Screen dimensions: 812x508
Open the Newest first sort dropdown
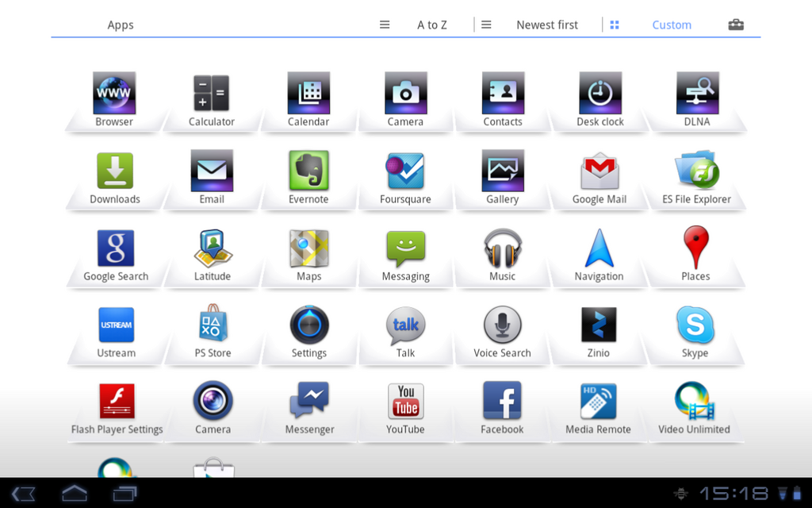pyautogui.click(x=547, y=25)
